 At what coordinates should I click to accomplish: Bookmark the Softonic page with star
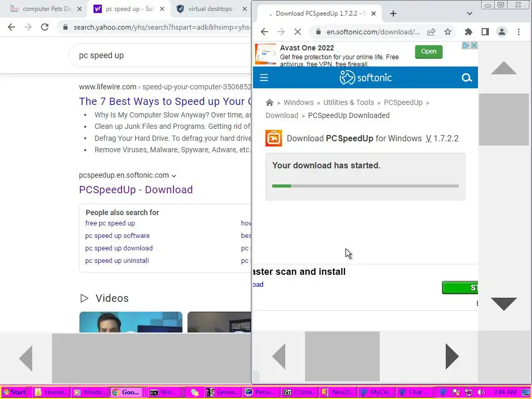(x=448, y=32)
